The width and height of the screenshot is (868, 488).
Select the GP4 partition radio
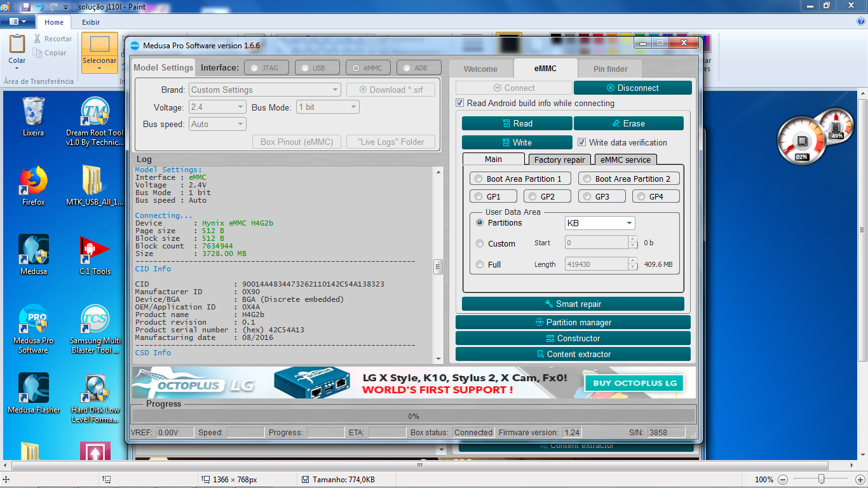click(641, 197)
